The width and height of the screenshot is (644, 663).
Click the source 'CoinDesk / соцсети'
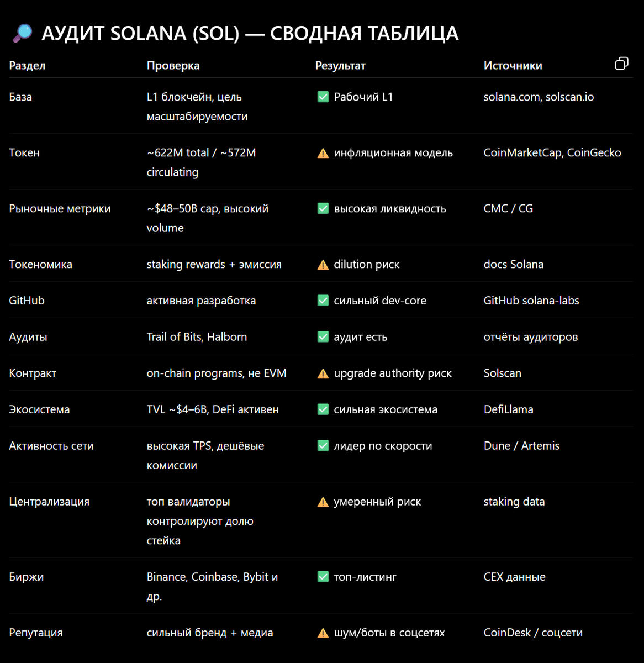click(x=533, y=633)
